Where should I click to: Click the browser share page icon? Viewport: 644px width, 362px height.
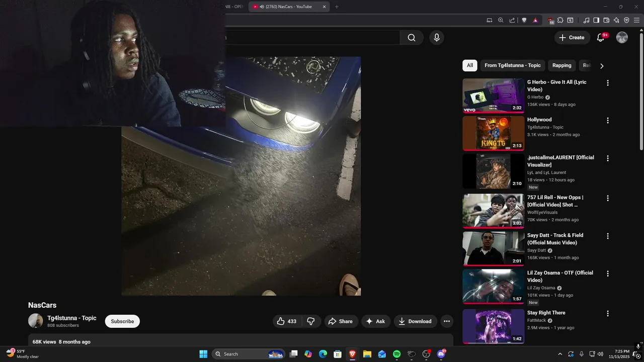[x=512, y=20]
